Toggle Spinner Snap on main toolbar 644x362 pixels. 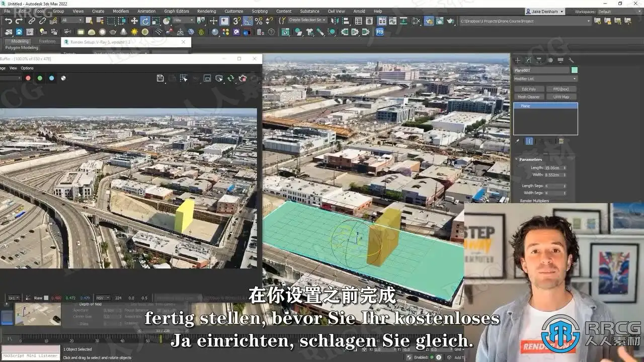pyautogui.click(x=269, y=21)
